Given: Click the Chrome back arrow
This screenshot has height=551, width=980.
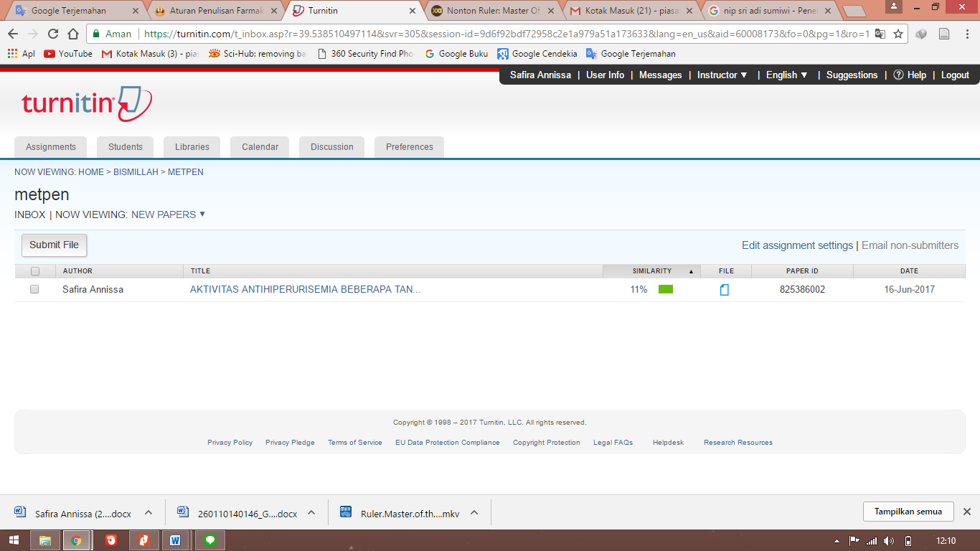Looking at the screenshot, I should point(14,34).
